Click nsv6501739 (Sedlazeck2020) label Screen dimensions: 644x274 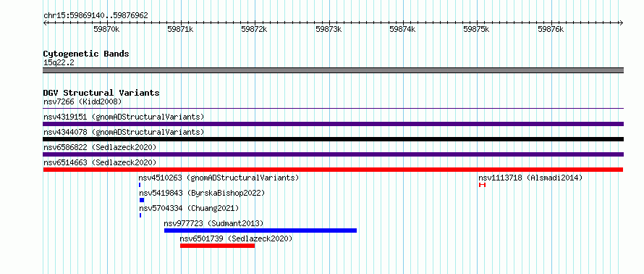(236, 238)
